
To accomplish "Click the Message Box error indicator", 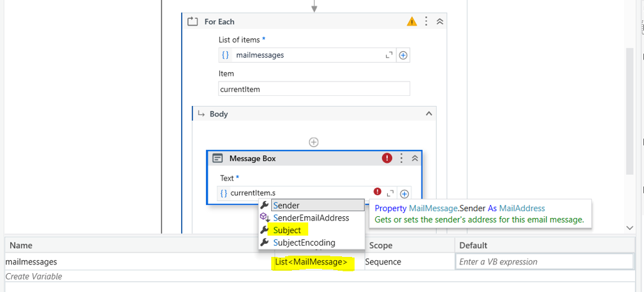I will tap(387, 159).
